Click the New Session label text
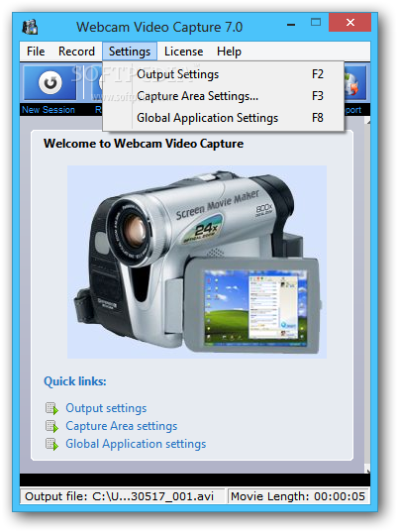398x532 pixels. (49, 110)
